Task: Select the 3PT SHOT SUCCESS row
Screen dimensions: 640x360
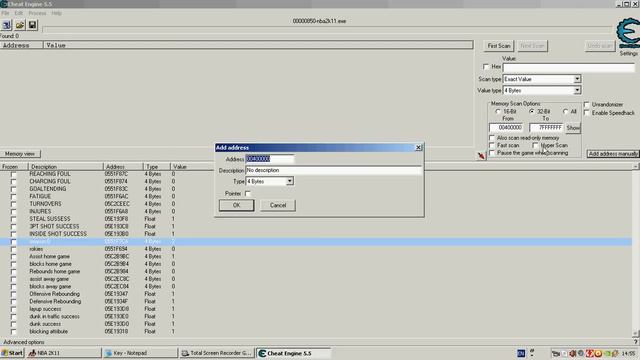Action: coord(316,227)
